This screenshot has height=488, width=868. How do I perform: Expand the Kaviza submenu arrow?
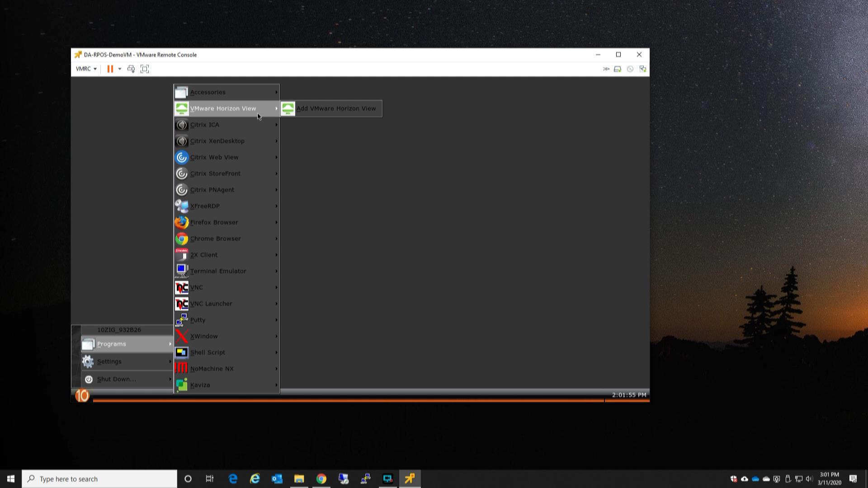(276, 385)
